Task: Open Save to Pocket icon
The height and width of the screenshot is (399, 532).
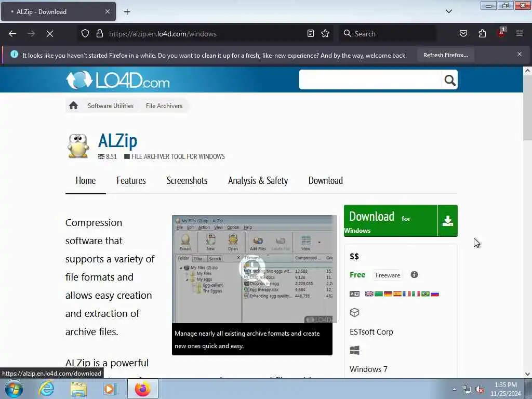Action: 463,33
